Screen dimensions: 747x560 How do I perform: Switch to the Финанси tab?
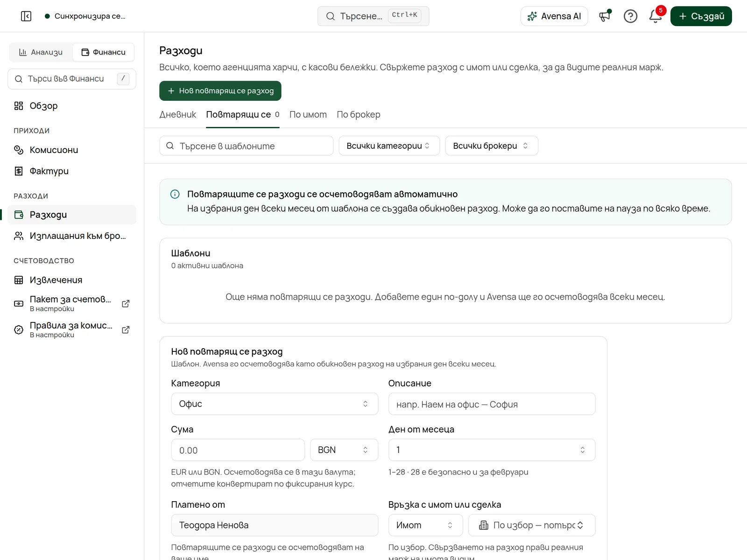click(103, 52)
